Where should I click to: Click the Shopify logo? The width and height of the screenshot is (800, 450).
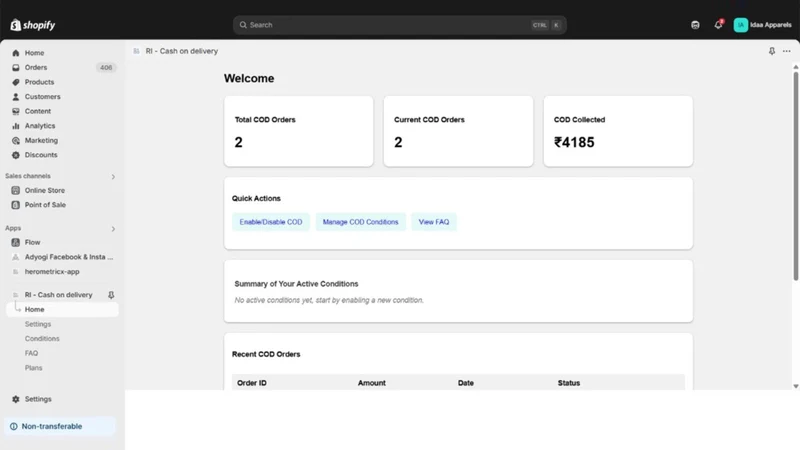pos(33,24)
